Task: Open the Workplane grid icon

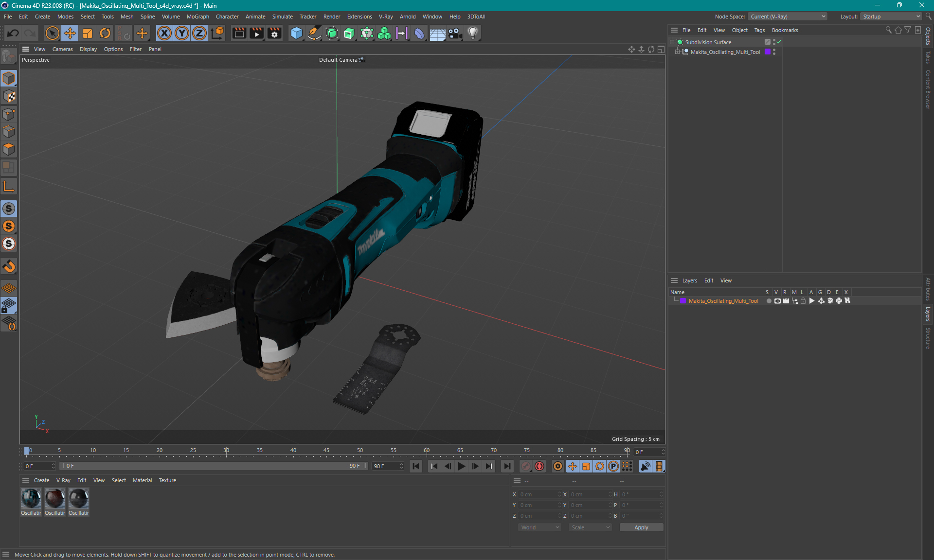Action: tap(9, 288)
